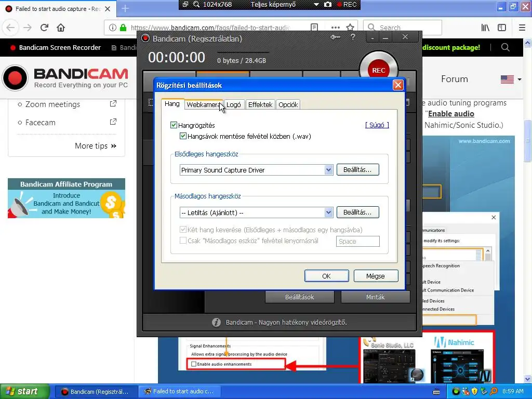Click the Firefox forward arrow
The image size is (532, 399).
[28, 28]
